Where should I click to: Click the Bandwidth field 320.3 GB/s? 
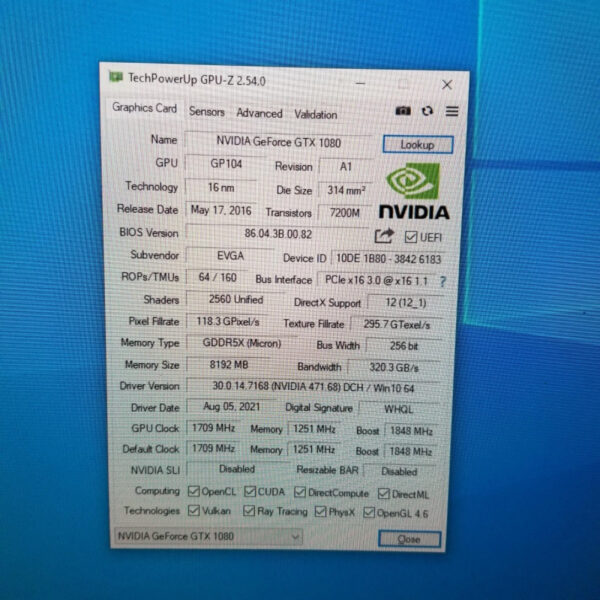pyautogui.click(x=394, y=368)
